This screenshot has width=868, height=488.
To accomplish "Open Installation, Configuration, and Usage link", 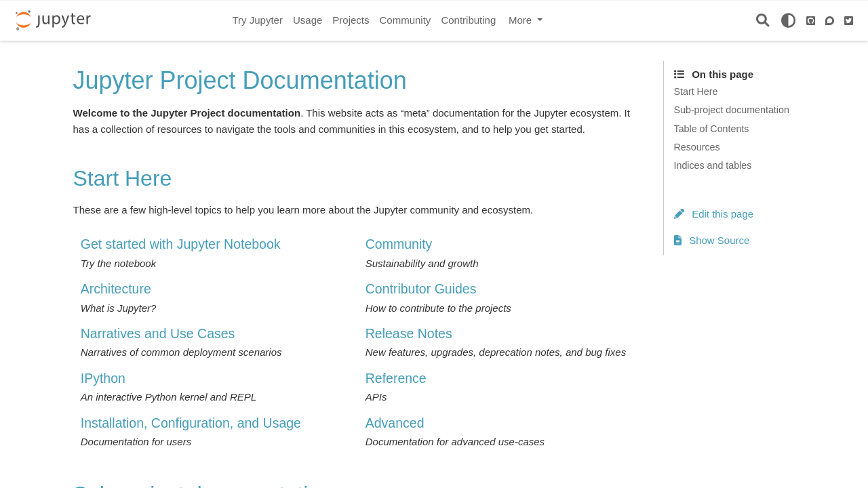I will point(191,423).
